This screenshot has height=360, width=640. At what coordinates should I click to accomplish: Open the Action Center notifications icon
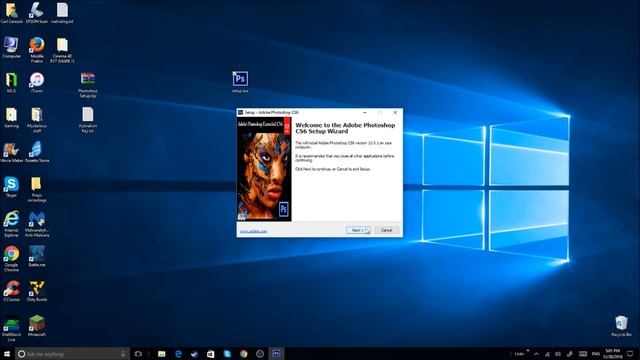click(630, 354)
